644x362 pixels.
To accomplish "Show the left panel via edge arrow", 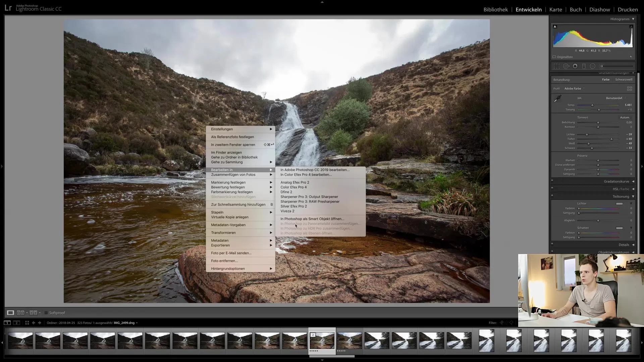I will [2, 166].
